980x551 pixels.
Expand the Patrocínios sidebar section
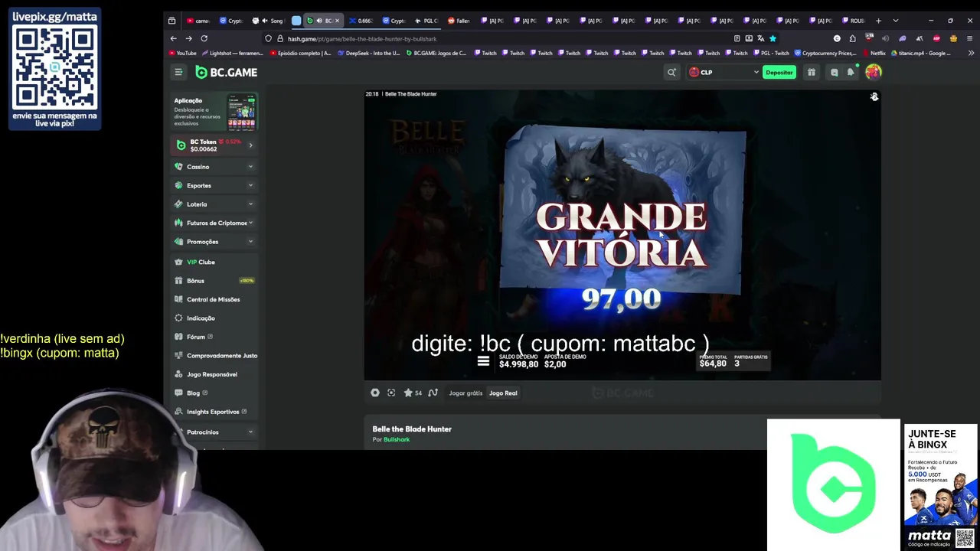[250, 432]
